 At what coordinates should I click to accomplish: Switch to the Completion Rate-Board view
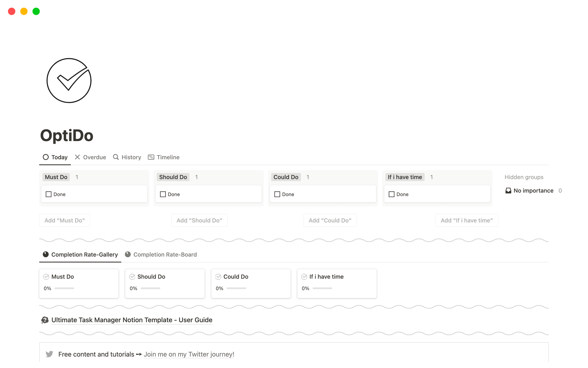(x=165, y=254)
